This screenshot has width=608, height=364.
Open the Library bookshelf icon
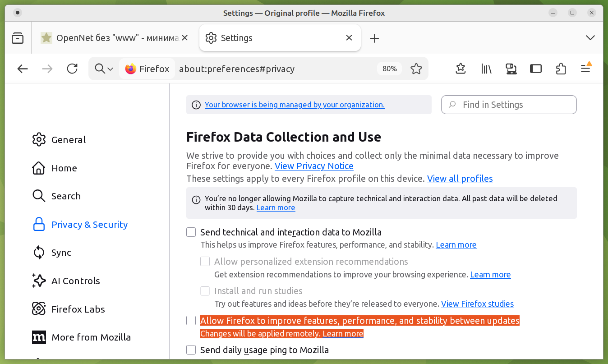tap(486, 69)
